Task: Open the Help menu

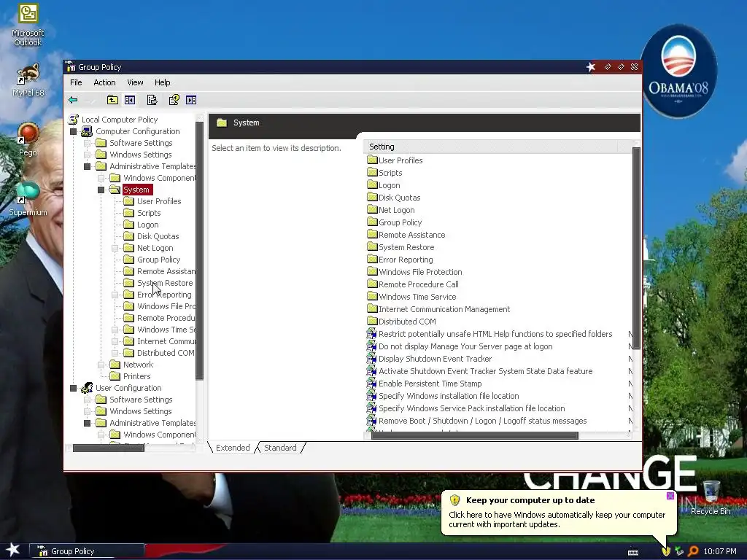Action: (x=162, y=82)
